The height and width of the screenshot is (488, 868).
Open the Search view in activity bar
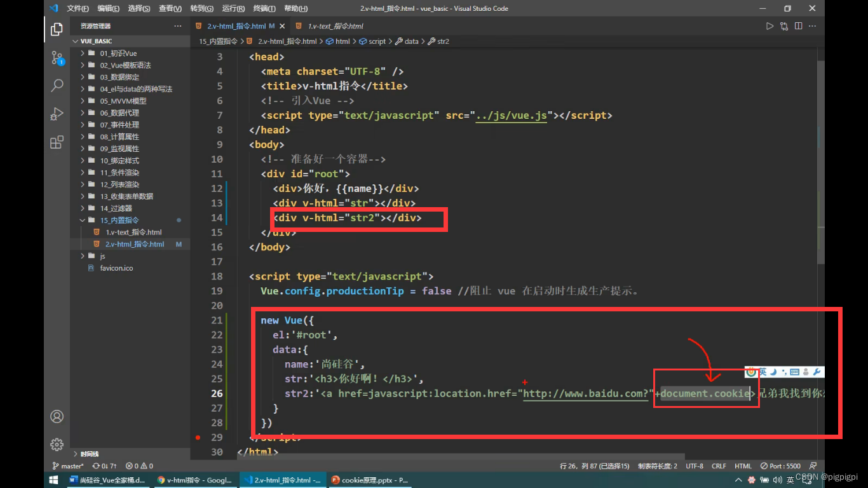(57, 85)
